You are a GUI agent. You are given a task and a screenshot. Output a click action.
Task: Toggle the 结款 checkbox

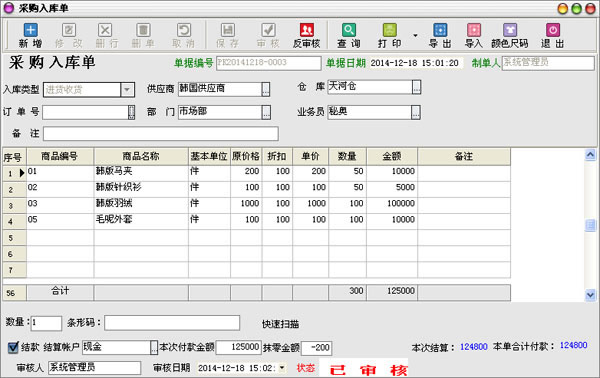13,347
